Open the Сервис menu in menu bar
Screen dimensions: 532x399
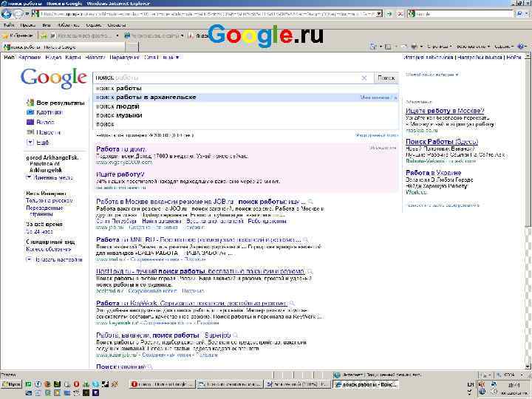(x=93, y=25)
